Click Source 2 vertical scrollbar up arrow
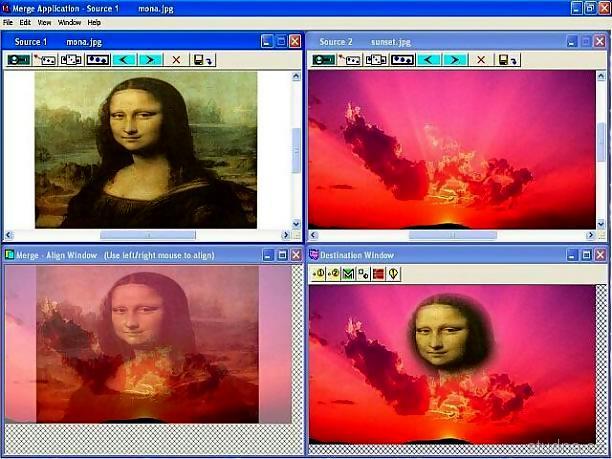 [601, 76]
